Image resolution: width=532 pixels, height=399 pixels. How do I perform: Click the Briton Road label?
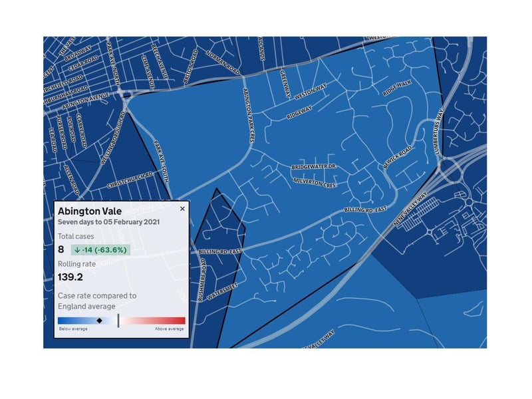190,66
